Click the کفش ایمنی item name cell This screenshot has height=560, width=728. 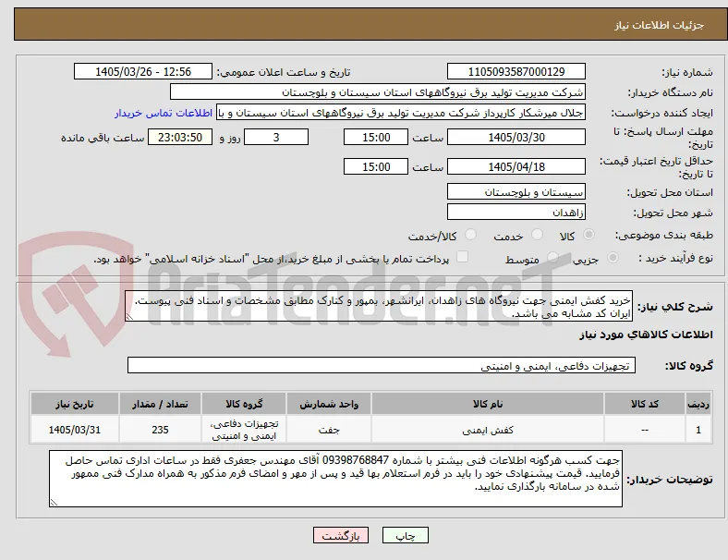pyautogui.click(x=488, y=430)
